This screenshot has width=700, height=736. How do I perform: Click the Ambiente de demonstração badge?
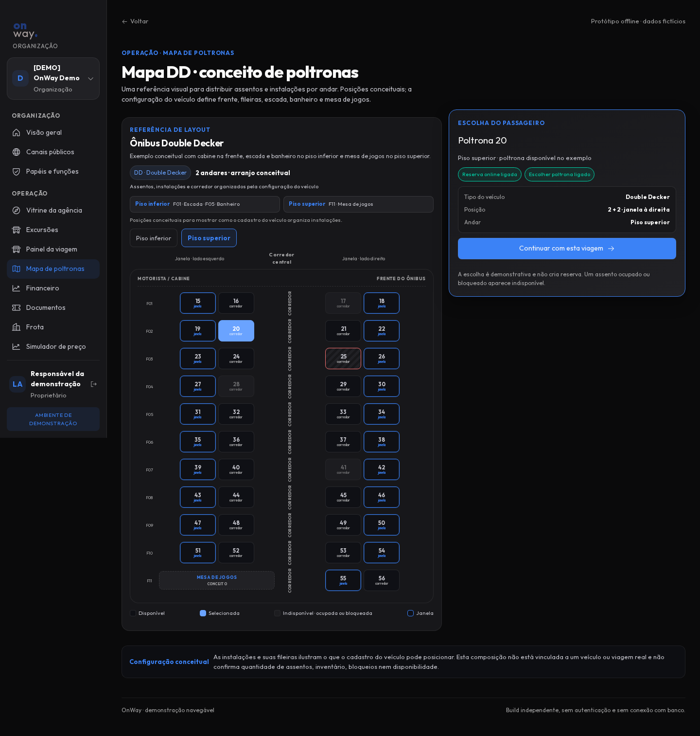tap(53, 419)
